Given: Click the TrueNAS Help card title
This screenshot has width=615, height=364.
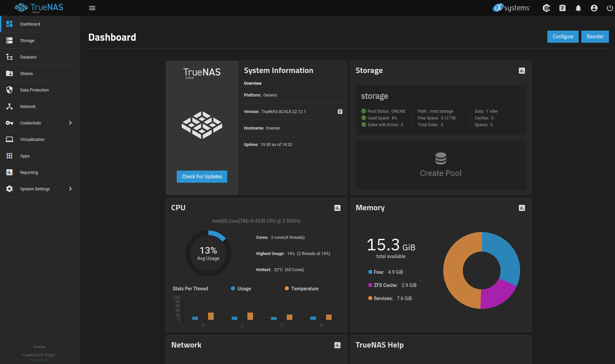Looking at the screenshot, I should point(379,345).
